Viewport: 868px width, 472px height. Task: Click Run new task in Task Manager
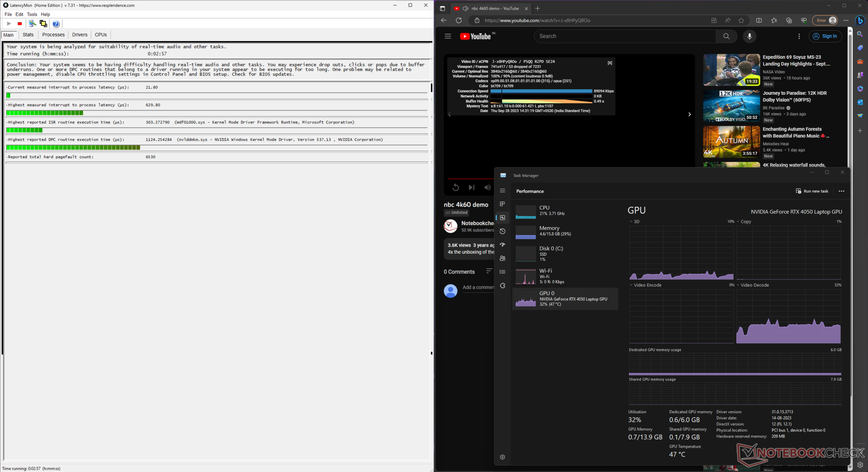click(x=812, y=191)
